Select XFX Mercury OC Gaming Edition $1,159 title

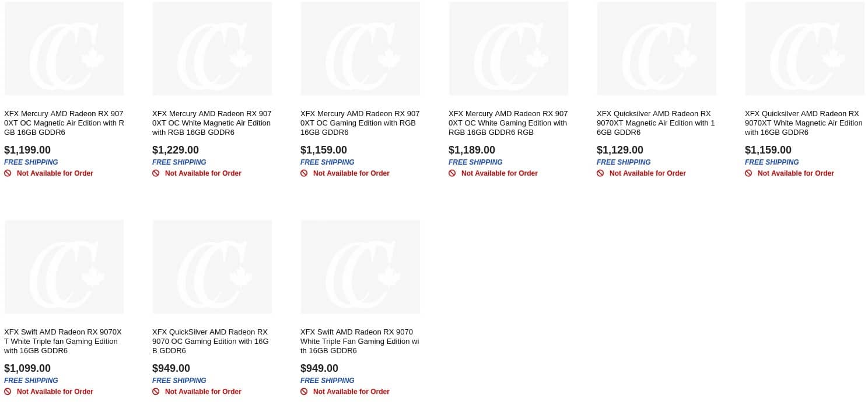(360, 123)
